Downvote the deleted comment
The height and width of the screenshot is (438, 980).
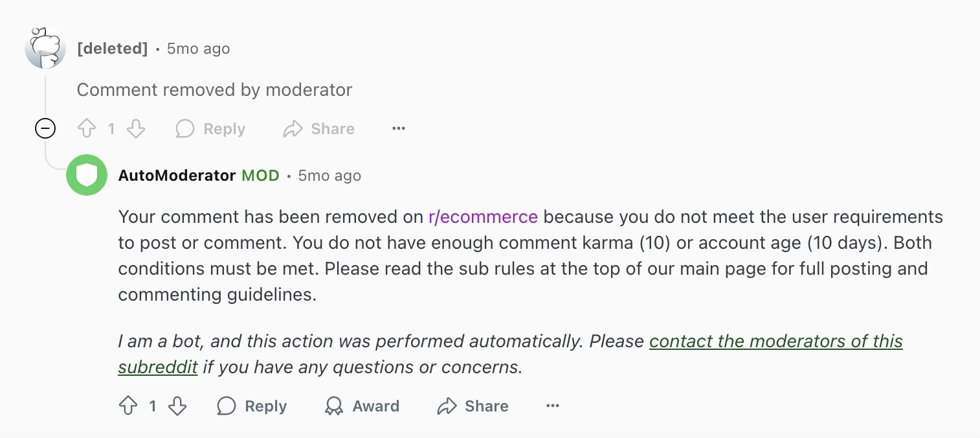[x=136, y=128]
